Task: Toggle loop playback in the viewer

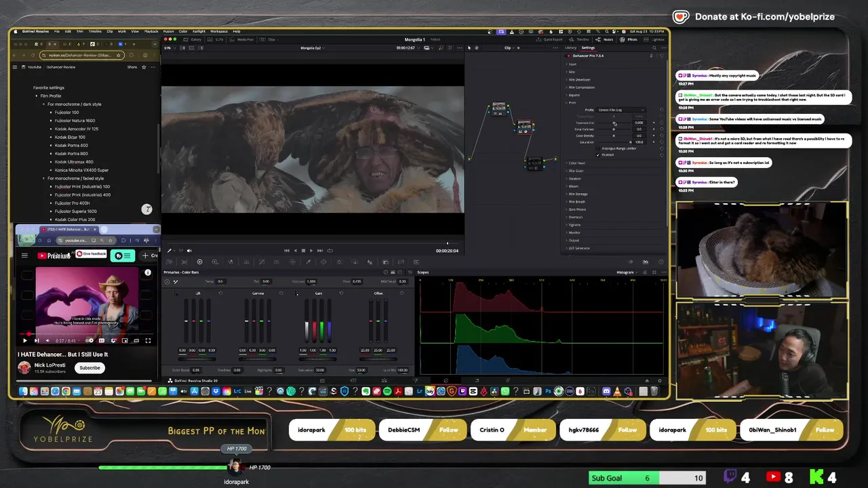Action: point(329,251)
